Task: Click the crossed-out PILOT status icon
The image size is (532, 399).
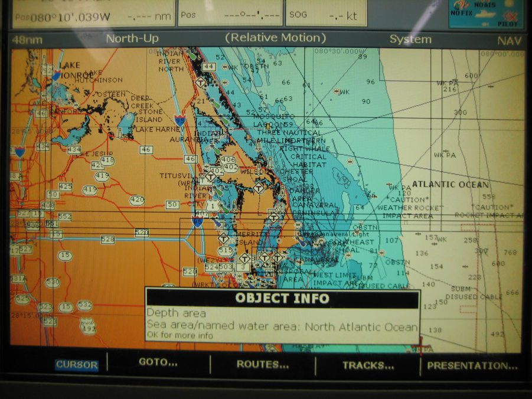Action: point(509,16)
